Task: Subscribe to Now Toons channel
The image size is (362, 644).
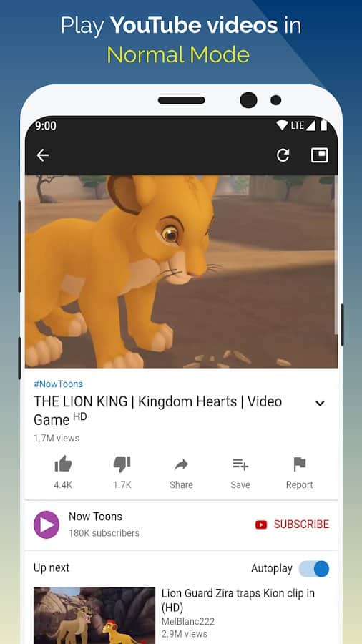Action: [x=292, y=525]
